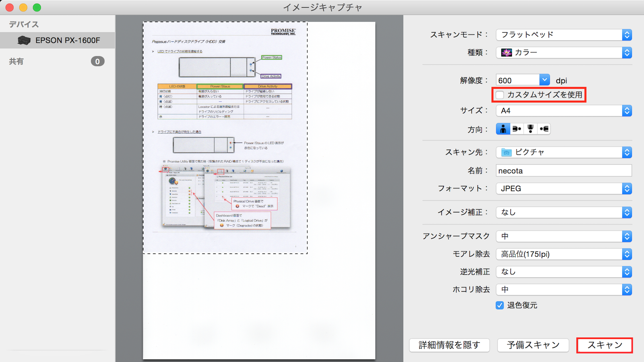
Task: Uncheck the 退色復元 checkbox
Action: pos(500,305)
